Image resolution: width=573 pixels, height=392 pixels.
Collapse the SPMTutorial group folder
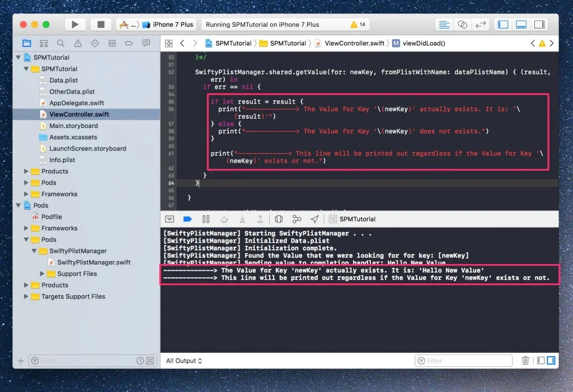(26, 69)
